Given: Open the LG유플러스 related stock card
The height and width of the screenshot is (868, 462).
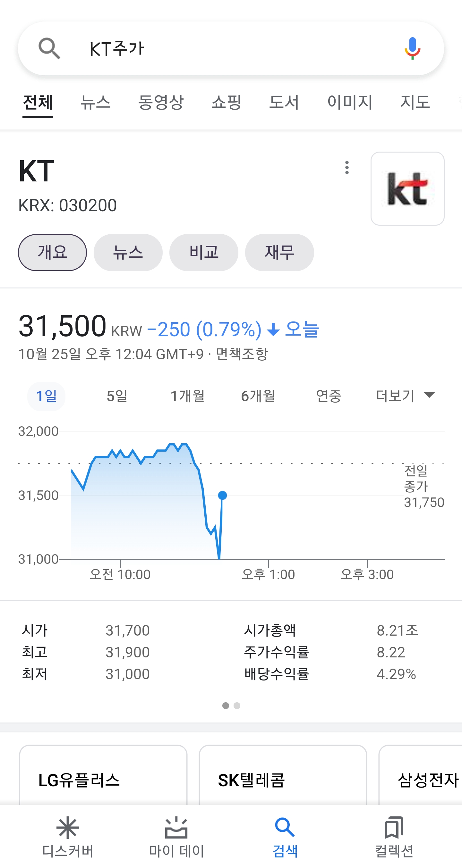Looking at the screenshot, I should point(103,778).
